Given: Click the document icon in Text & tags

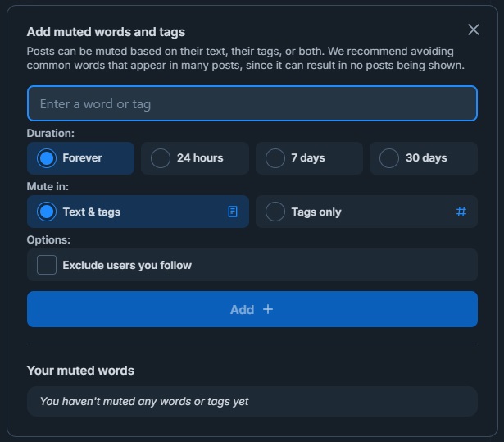Looking at the screenshot, I should pyautogui.click(x=233, y=212).
